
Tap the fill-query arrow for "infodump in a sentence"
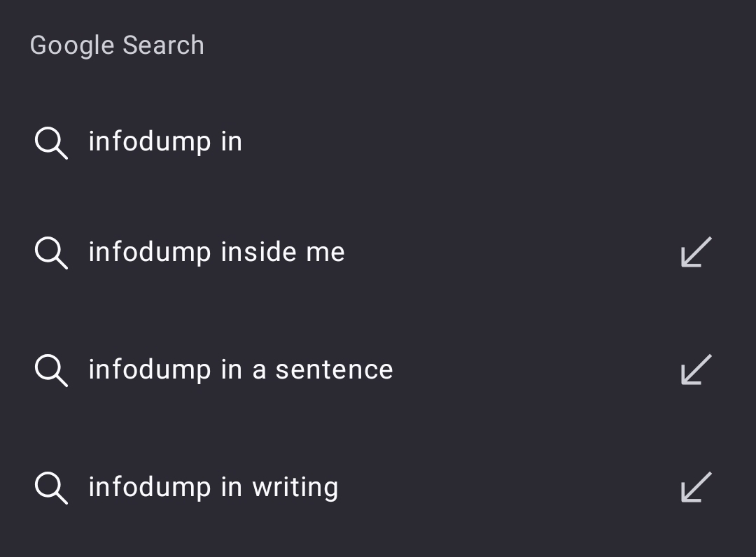click(x=696, y=369)
